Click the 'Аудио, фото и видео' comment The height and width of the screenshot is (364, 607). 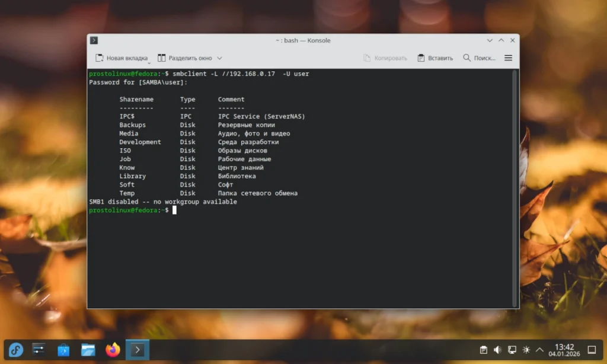tap(254, 133)
